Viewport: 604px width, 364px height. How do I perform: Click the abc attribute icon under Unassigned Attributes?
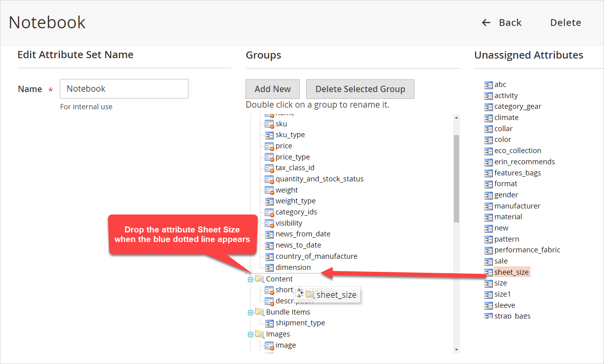[x=488, y=85]
